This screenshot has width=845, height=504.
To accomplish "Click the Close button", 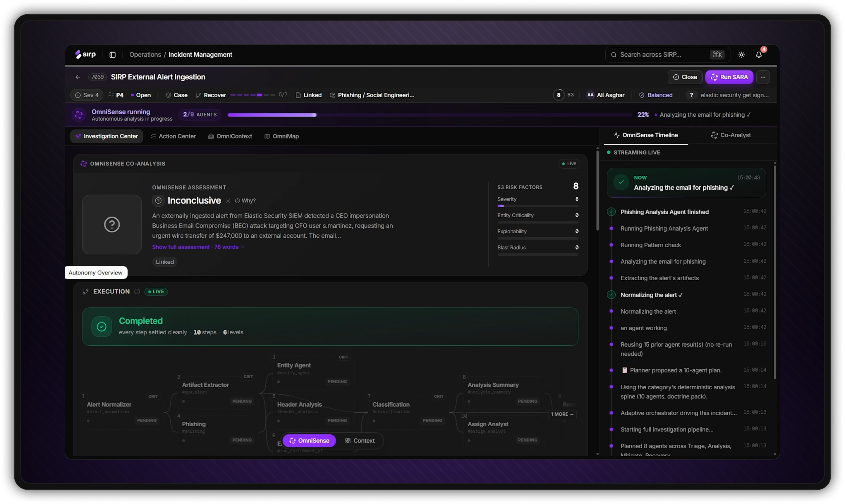I will (x=685, y=77).
